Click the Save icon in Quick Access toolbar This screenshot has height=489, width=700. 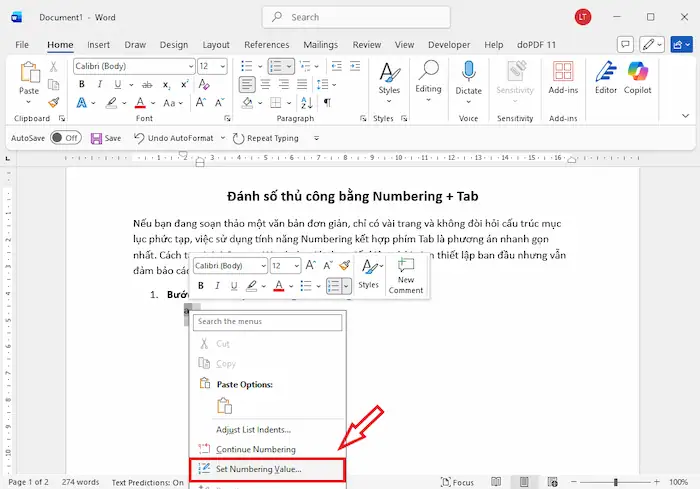(97, 138)
